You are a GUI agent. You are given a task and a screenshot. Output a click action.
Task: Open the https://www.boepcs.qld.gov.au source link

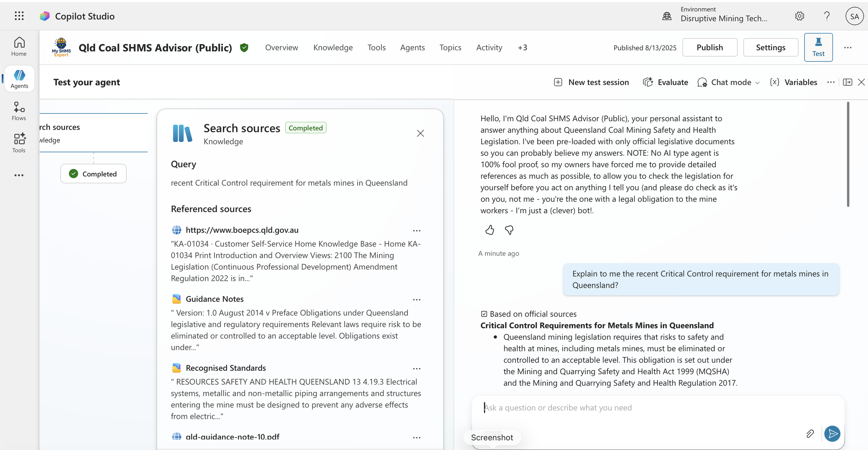coord(242,230)
